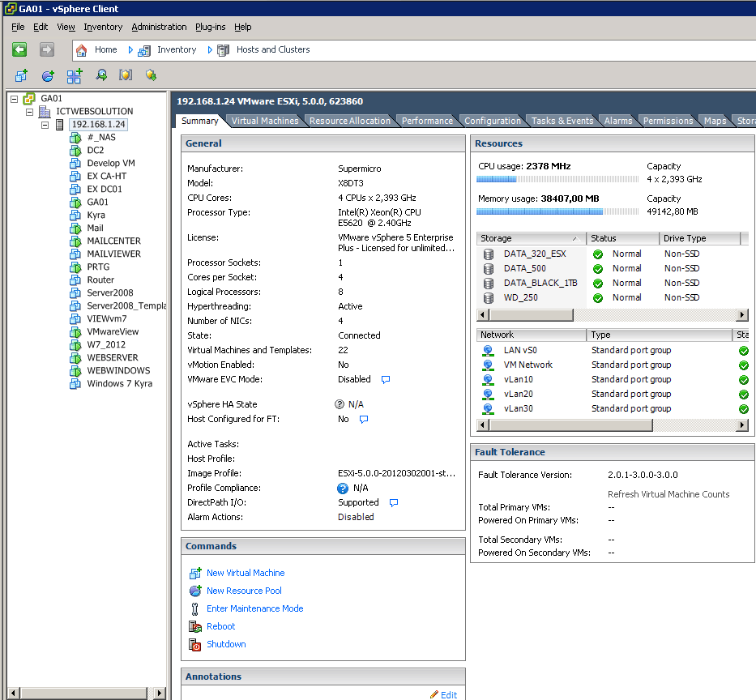Image resolution: width=756 pixels, height=700 pixels.
Task: Click the Network list scroll-right arrow
Action: [743, 425]
